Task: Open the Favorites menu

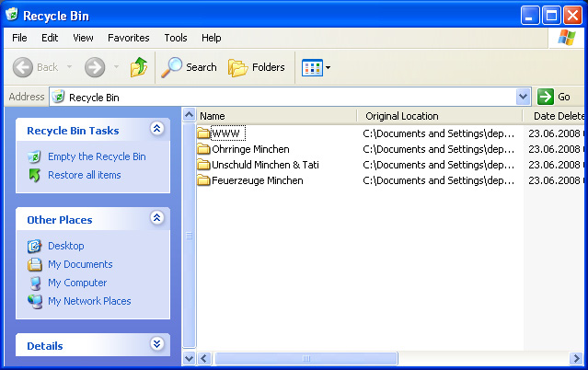Action: [x=128, y=38]
